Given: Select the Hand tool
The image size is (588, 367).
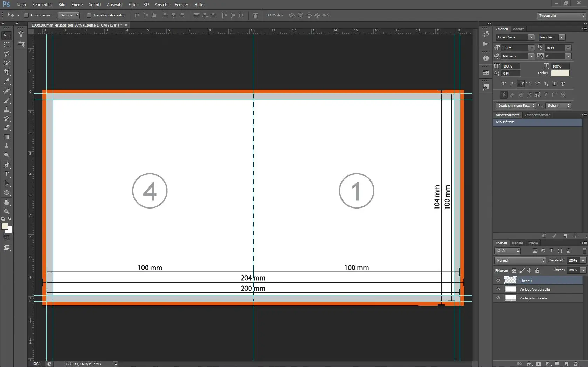Looking at the screenshot, I should pyautogui.click(x=7, y=202).
